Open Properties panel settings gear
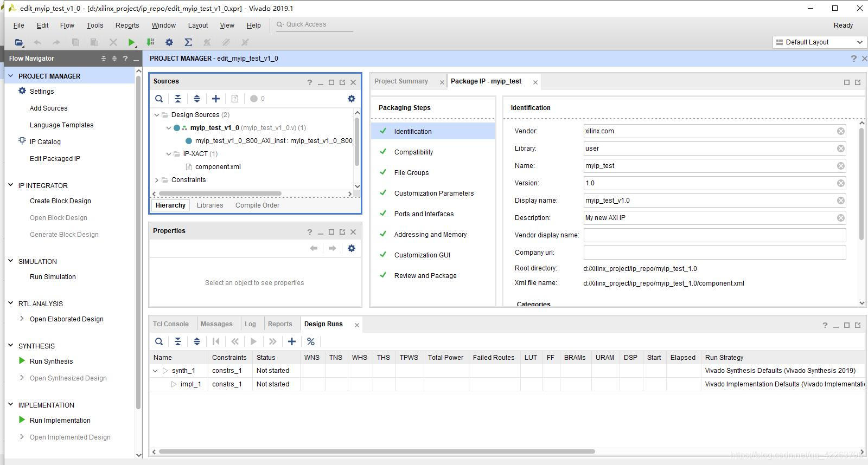The image size is (868, 465). [352, 248]
